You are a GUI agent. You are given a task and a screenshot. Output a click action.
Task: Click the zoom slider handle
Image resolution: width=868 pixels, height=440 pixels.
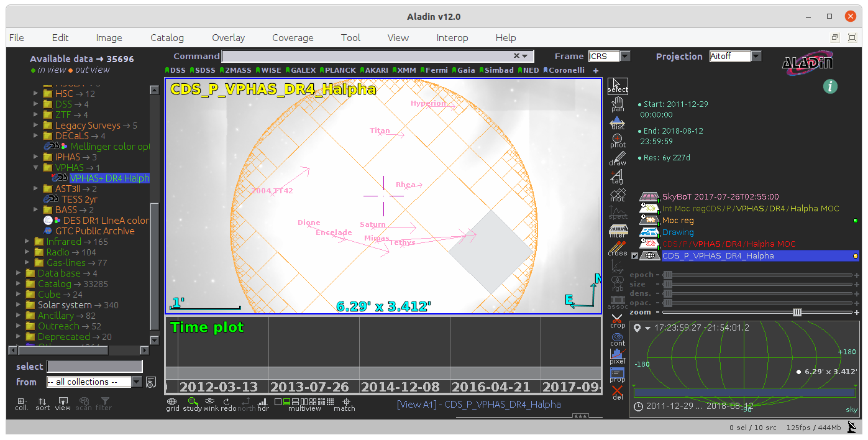tap(797, 312)
